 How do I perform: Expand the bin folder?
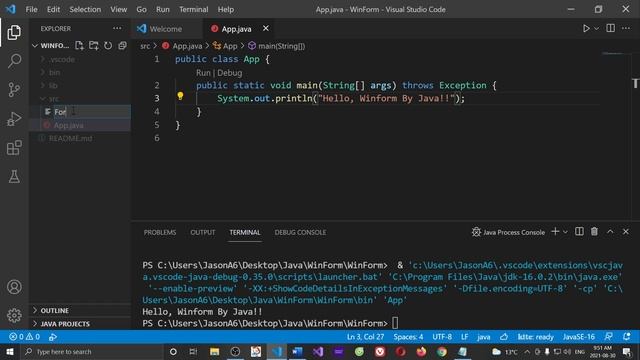coord(80,72)
